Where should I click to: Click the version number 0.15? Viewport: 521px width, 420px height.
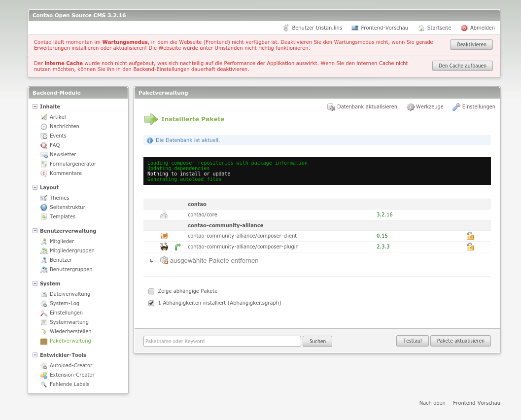[382, 236]
